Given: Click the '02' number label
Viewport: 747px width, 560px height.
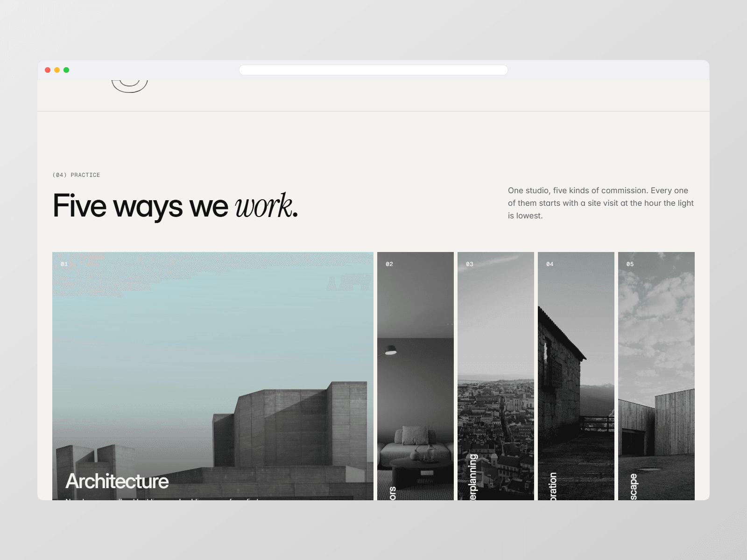Looking at the screenshot, I should tap(389, 264).
